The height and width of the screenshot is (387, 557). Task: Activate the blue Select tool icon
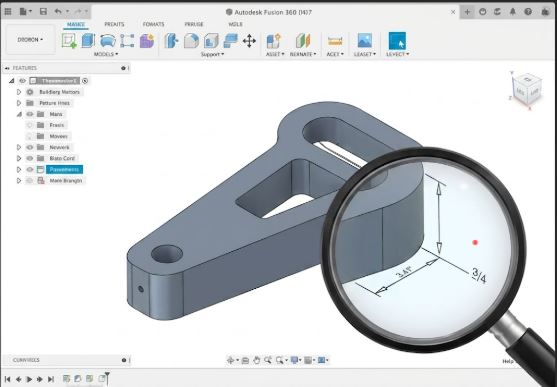point(397,41)
